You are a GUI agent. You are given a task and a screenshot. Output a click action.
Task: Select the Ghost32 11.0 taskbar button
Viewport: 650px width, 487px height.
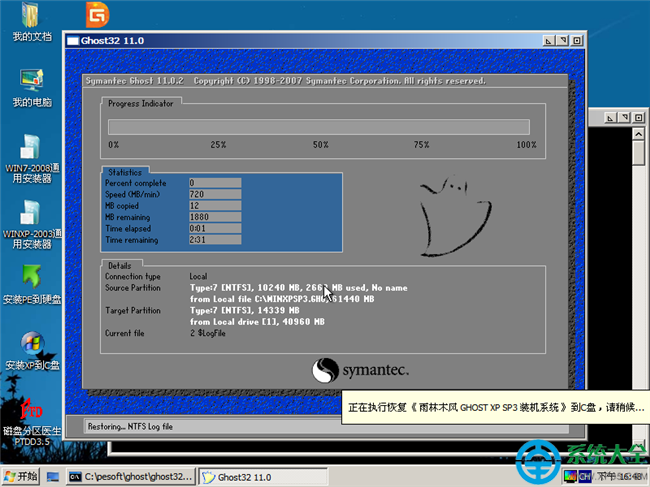(x=263, y=477)
